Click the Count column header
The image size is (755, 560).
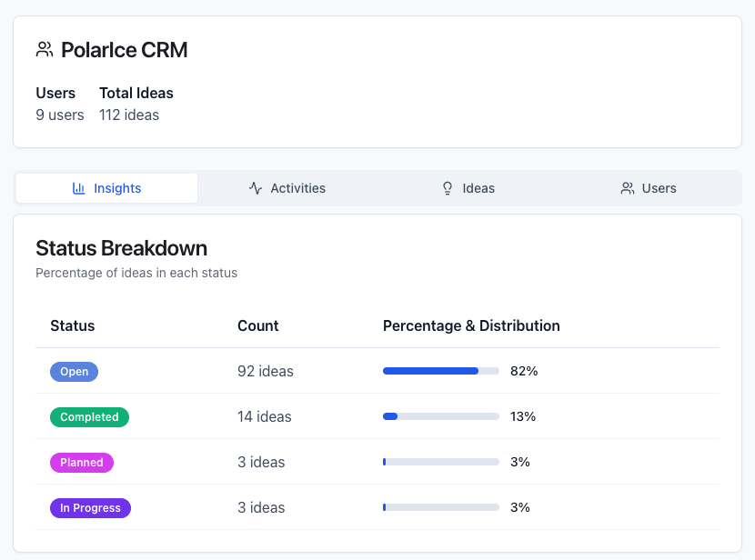coord(258,325)
